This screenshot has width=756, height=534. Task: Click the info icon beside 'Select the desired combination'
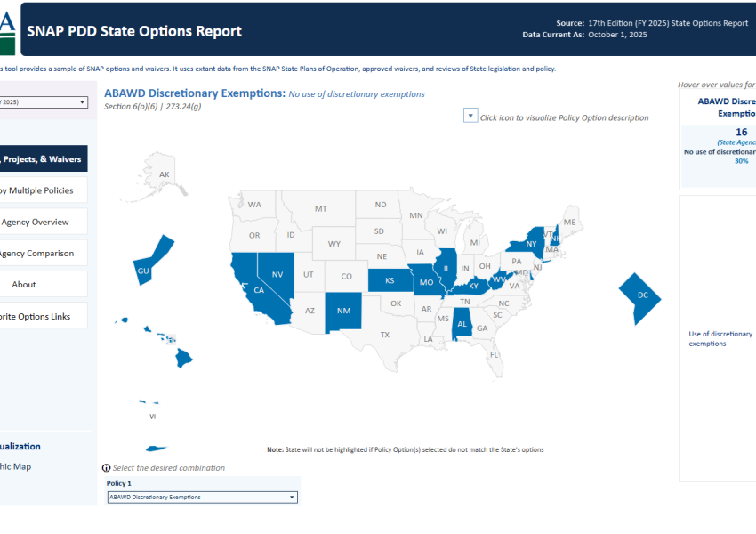(107, 468)
